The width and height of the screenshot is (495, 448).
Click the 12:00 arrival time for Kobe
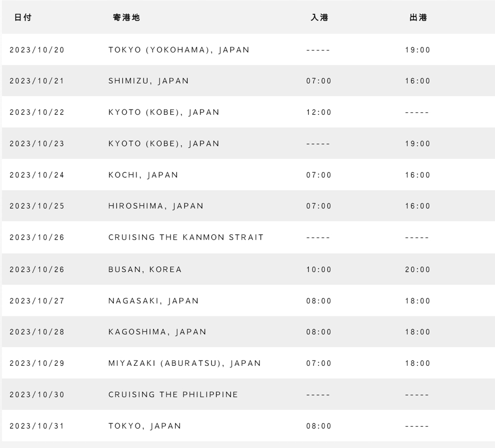click(319, 112)
